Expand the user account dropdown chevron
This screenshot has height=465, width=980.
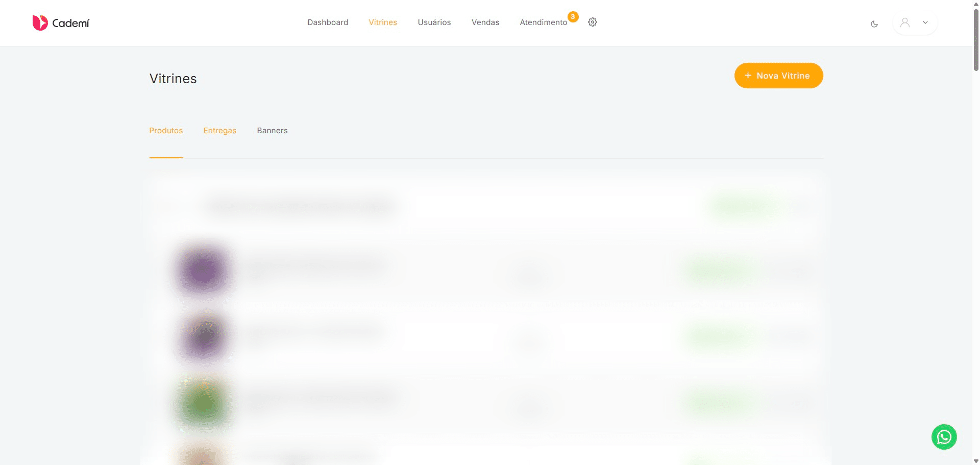click(x=925, y=22)
